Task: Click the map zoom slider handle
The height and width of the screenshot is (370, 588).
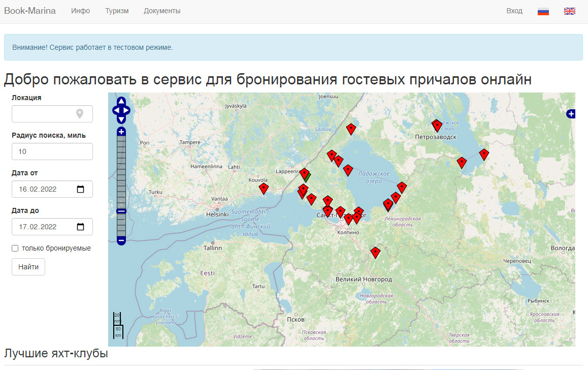Action: tap(121, 211)
